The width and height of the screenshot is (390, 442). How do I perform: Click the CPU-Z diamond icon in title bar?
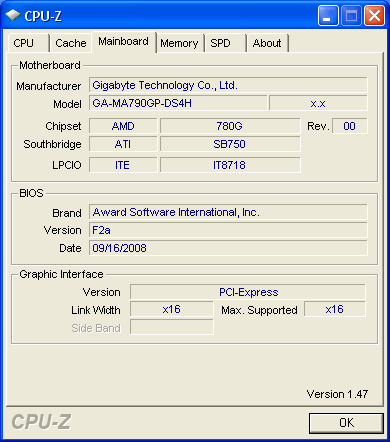(x=13, y=15)
